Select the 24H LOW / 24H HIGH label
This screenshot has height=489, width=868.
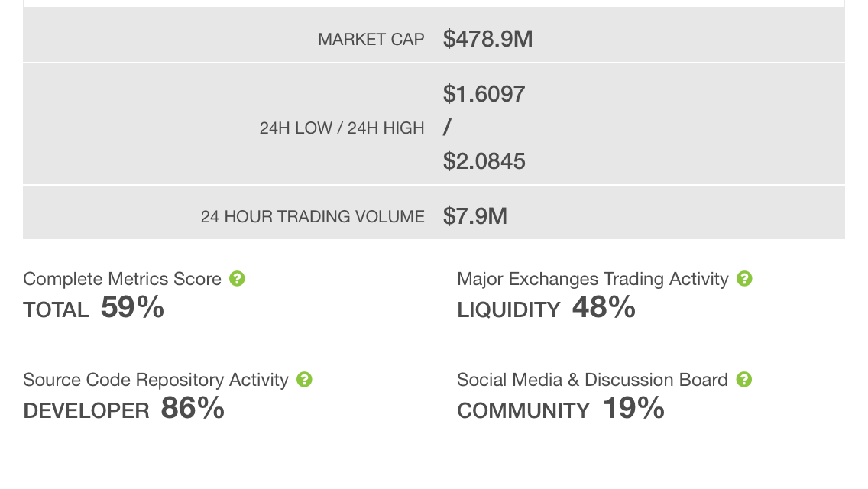coord(342,128)
